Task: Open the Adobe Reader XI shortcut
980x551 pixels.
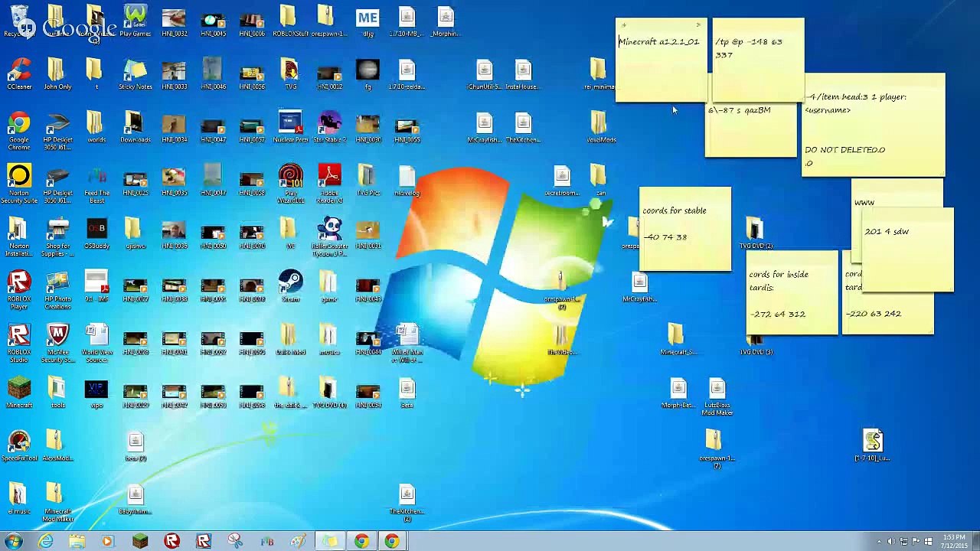Action: point(329,178)
